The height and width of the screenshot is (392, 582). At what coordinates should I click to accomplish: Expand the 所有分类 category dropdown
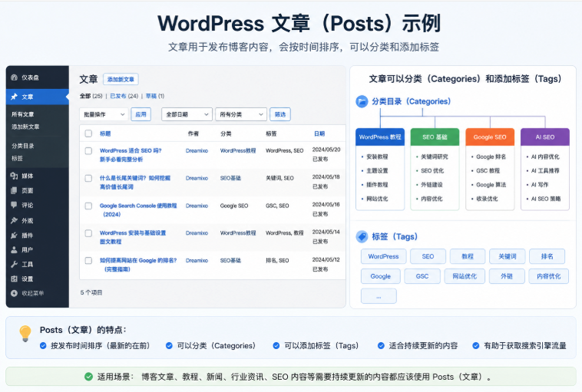point(241,114)
